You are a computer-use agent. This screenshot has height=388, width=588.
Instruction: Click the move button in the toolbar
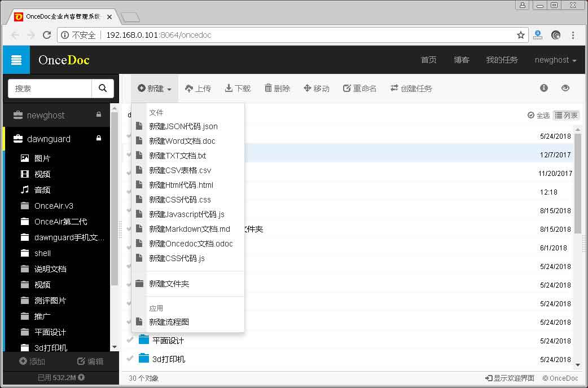(x=317, y=89)
